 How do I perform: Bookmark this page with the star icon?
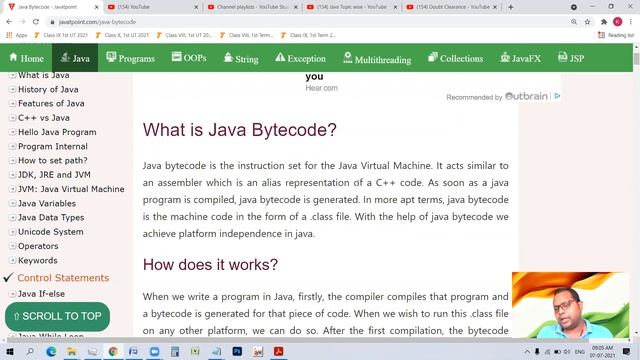587,22
